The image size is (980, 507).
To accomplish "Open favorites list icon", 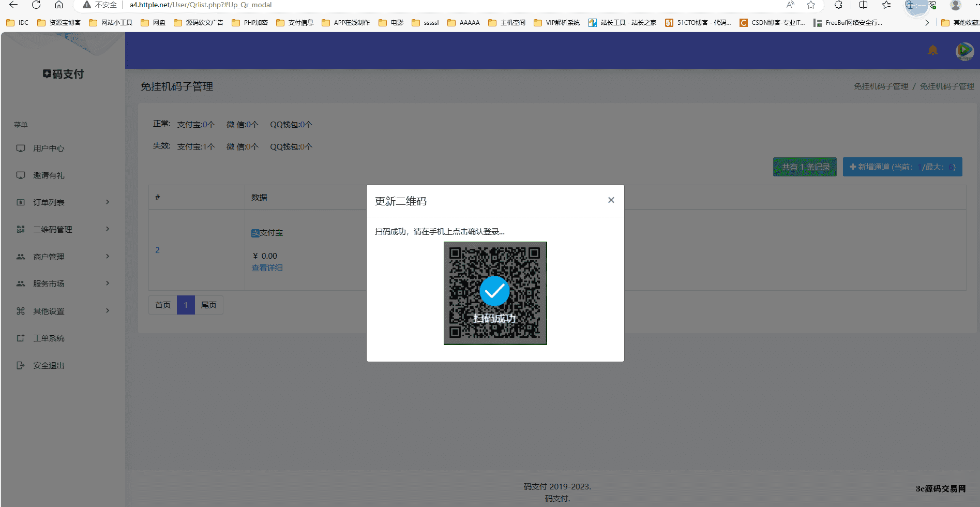I will click(x=886, y=5).
